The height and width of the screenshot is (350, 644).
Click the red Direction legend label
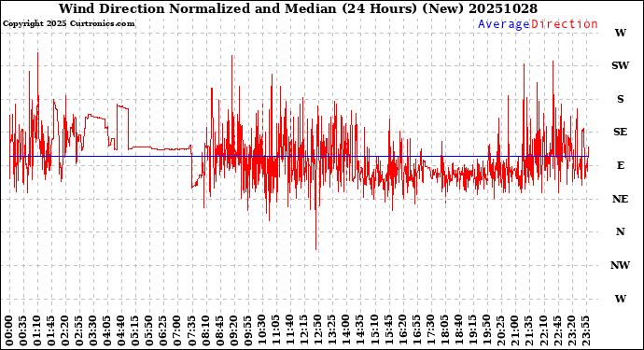point(565,24)
